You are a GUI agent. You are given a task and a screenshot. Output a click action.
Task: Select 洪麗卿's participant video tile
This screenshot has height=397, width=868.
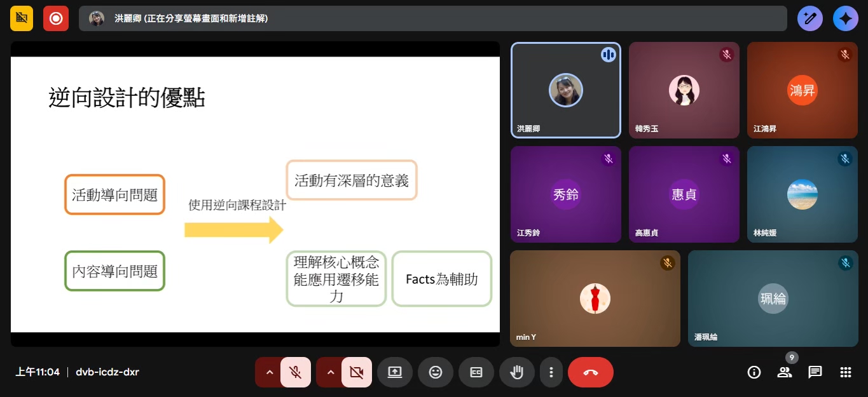click(565, 90)
